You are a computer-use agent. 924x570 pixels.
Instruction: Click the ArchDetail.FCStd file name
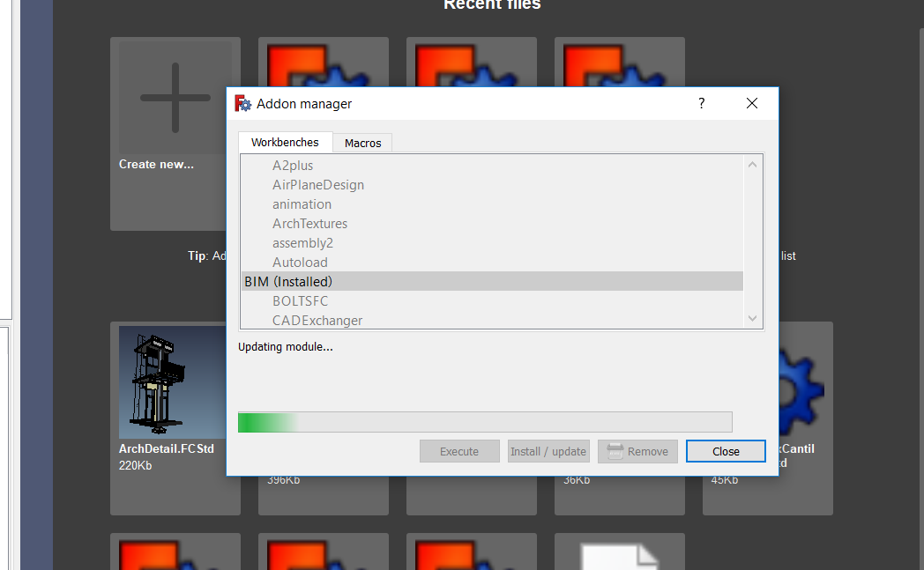coord(166,448)
